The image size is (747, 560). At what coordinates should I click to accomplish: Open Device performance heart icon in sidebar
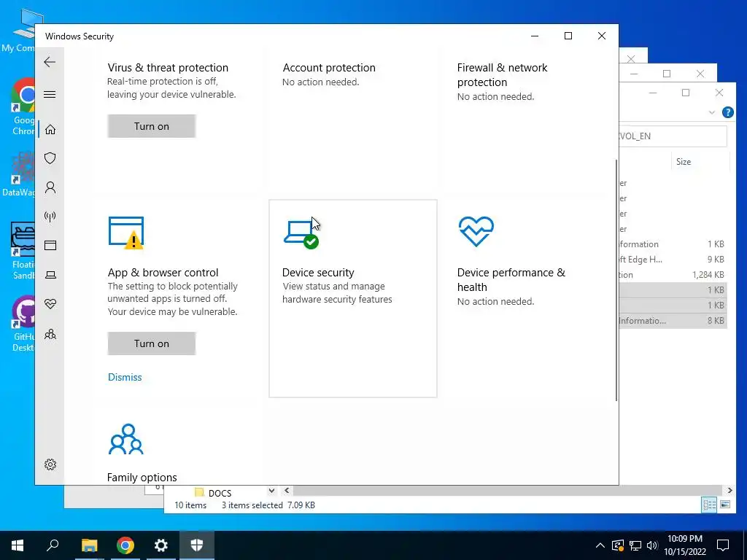[x=50, y=304]
